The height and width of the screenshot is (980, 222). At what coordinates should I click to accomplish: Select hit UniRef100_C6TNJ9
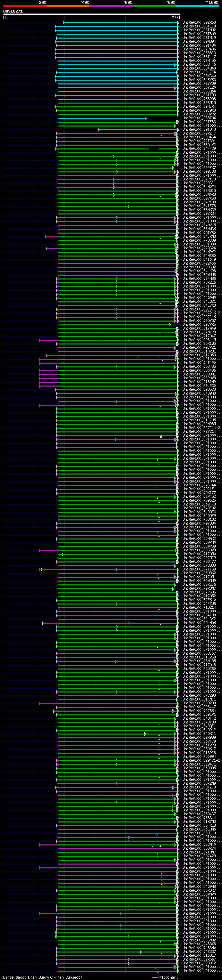pos(199,38)
